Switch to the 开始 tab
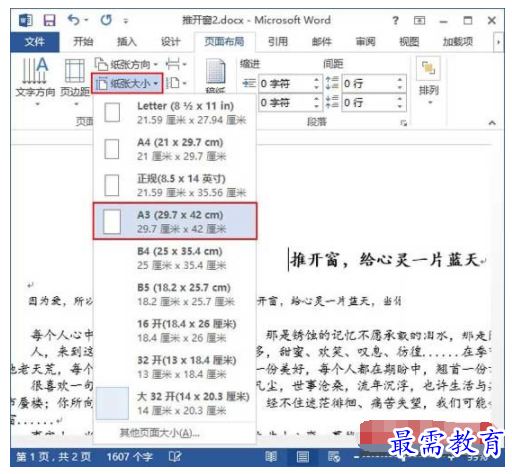512x474 pixels. [83, 42]
